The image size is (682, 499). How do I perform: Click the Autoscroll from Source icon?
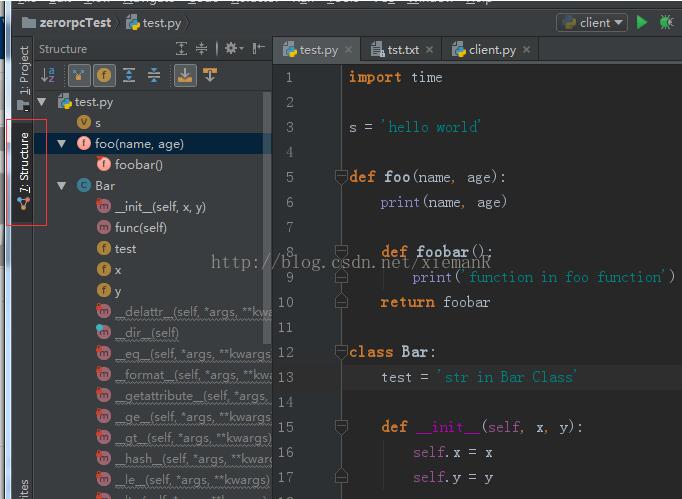pyautogui.click(x=210, y=75)
